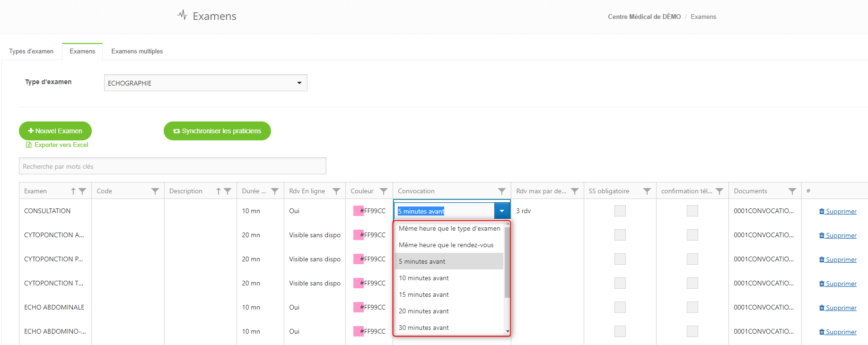
Task: Click Exporter vers Excel link
Action: click(61, 145)
